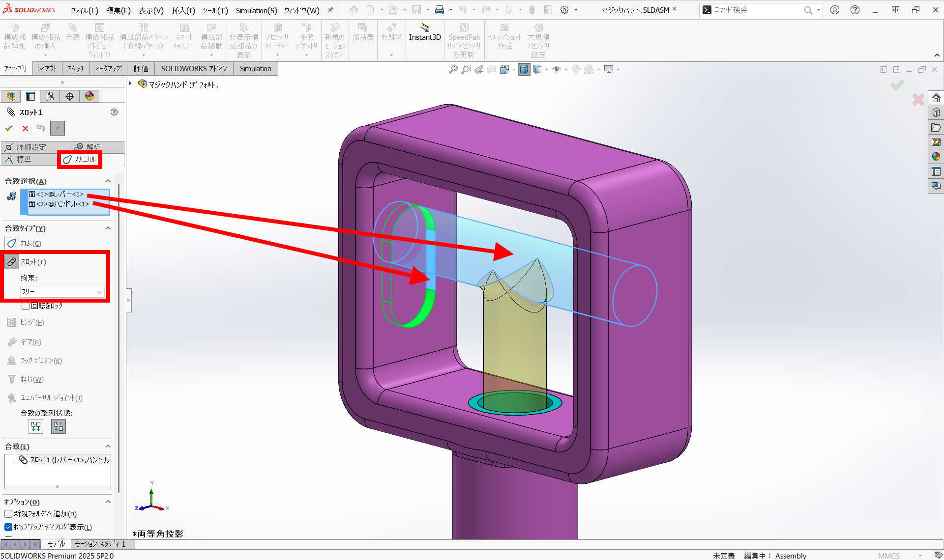Viewport: 944px width, 560px height.
Task: Click SOLIDWORKS resources home icon in task pane
Action: point(936,98)
